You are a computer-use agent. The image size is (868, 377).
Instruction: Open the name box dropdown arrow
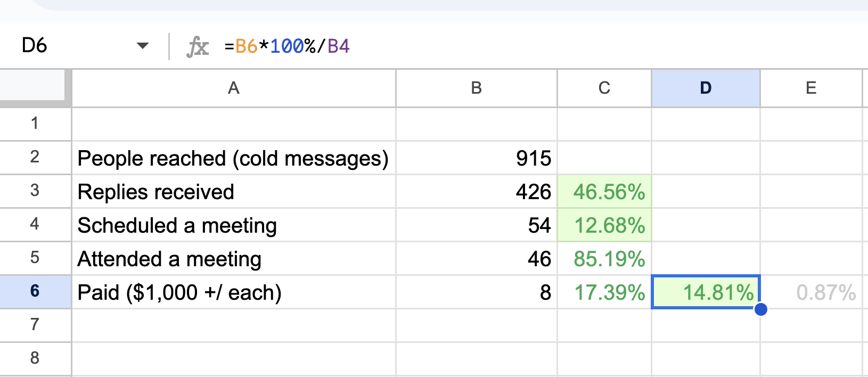point(142,46)
